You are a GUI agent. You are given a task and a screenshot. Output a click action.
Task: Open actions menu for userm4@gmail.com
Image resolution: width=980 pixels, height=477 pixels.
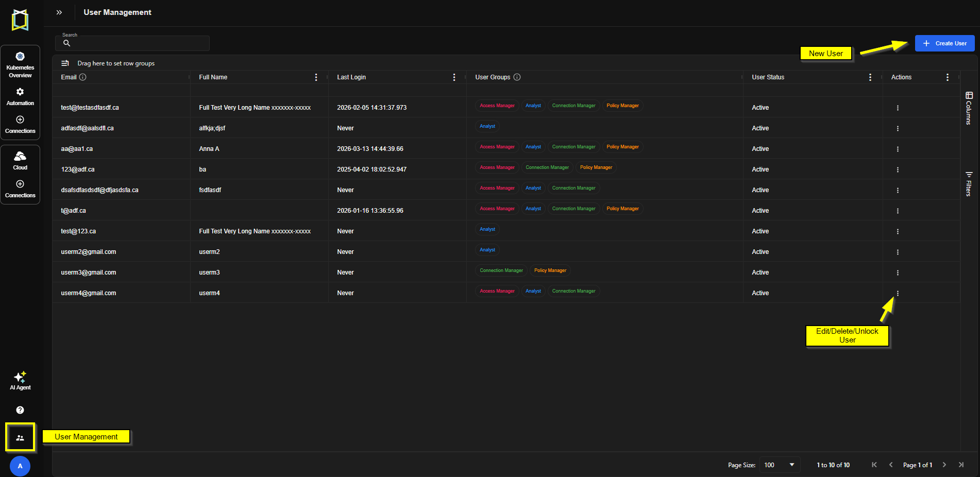(x=898, y=293)
